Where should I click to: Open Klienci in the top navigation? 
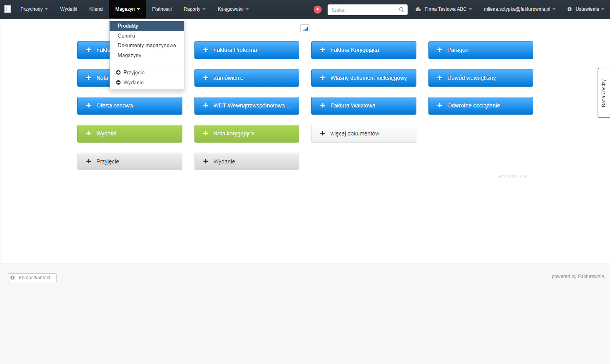tap(96, 9)
